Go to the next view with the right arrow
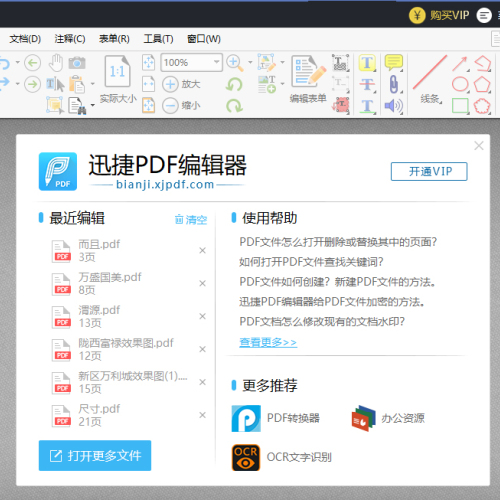 pos(32,84)
